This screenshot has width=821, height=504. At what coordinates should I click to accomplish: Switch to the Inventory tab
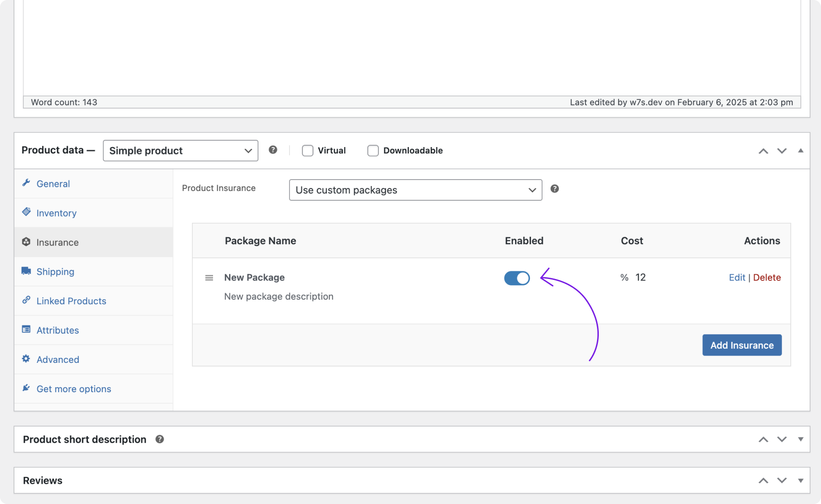[56, 213]
